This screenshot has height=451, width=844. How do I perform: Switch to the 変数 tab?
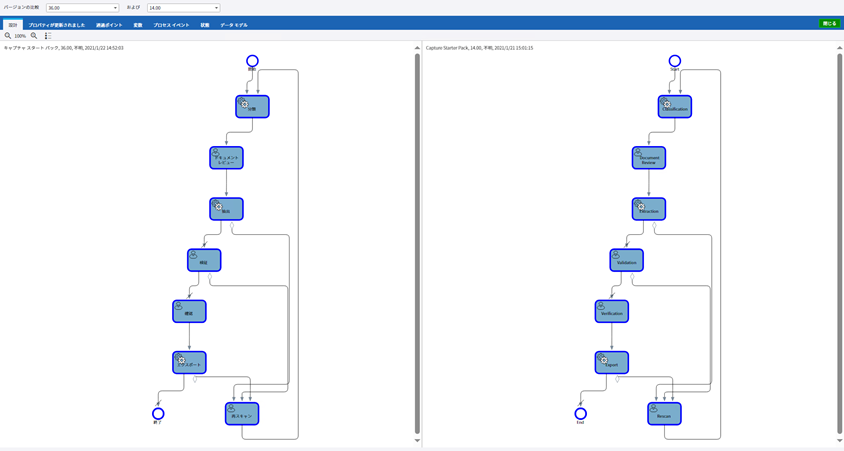(138, 25)
